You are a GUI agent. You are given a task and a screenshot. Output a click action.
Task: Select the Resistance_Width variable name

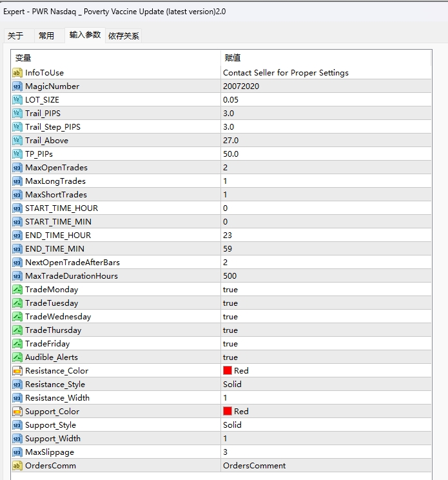pyautogui.click(x=57, y=398)
